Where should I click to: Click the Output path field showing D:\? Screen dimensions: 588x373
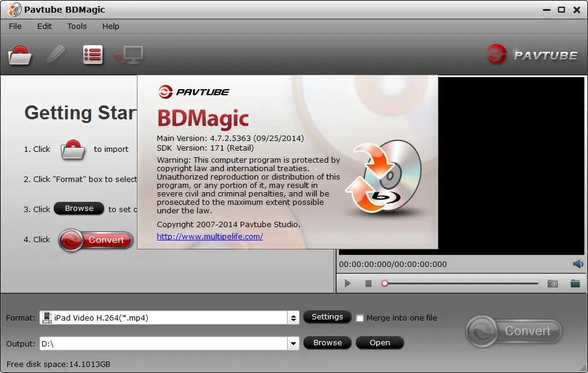[163, 343]
